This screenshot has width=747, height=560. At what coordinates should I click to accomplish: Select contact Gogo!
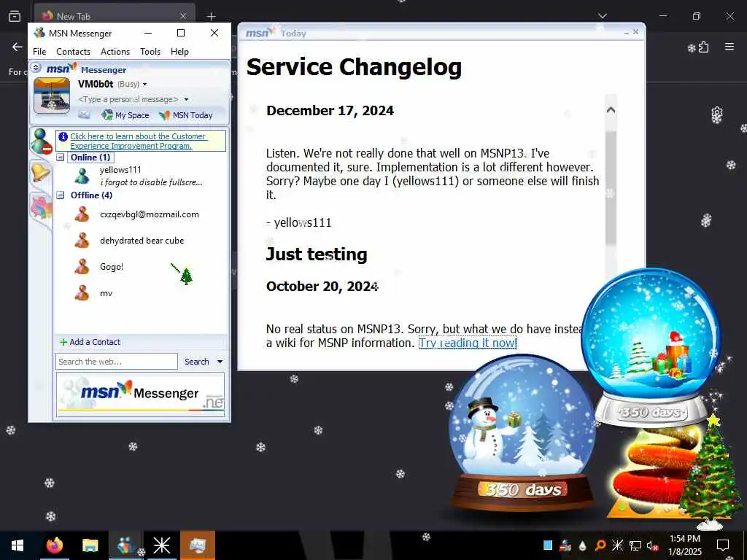click(112, 267)
